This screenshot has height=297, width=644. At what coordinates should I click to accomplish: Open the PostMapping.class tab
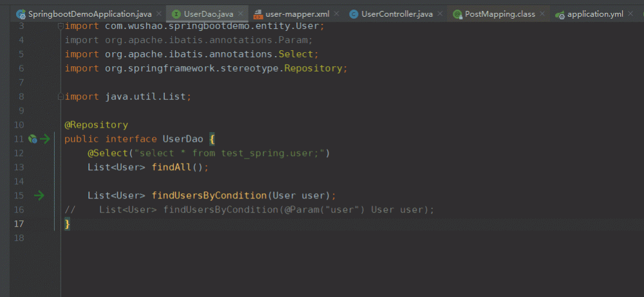[500, 14]
